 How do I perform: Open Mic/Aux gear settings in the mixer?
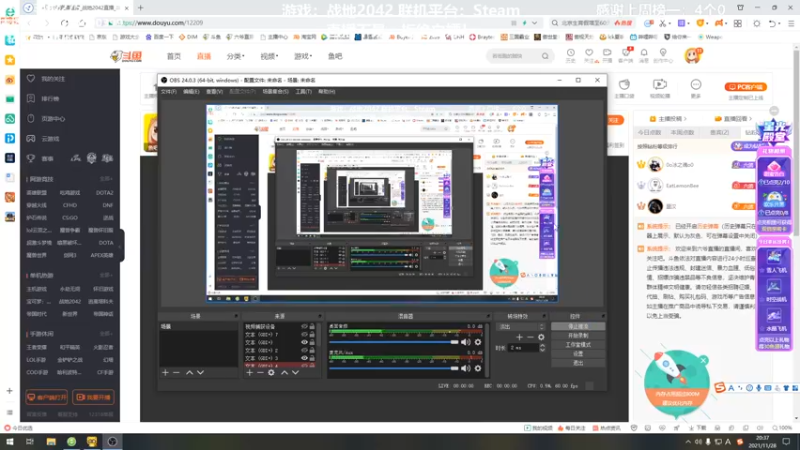pos(478,368)
